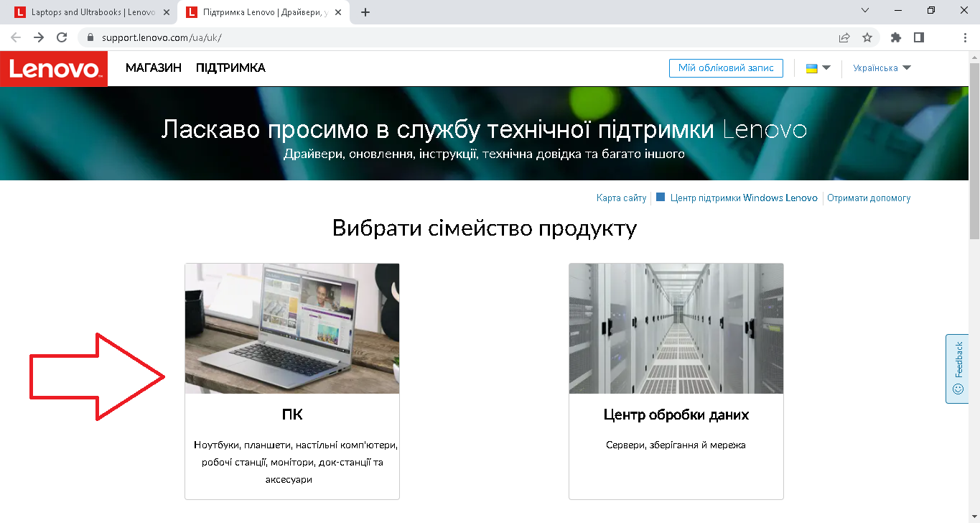Viewport: 980px width, 523px height.
Task: Open Центр підтримки Windows Lenovo link
Action: (744, 198)
